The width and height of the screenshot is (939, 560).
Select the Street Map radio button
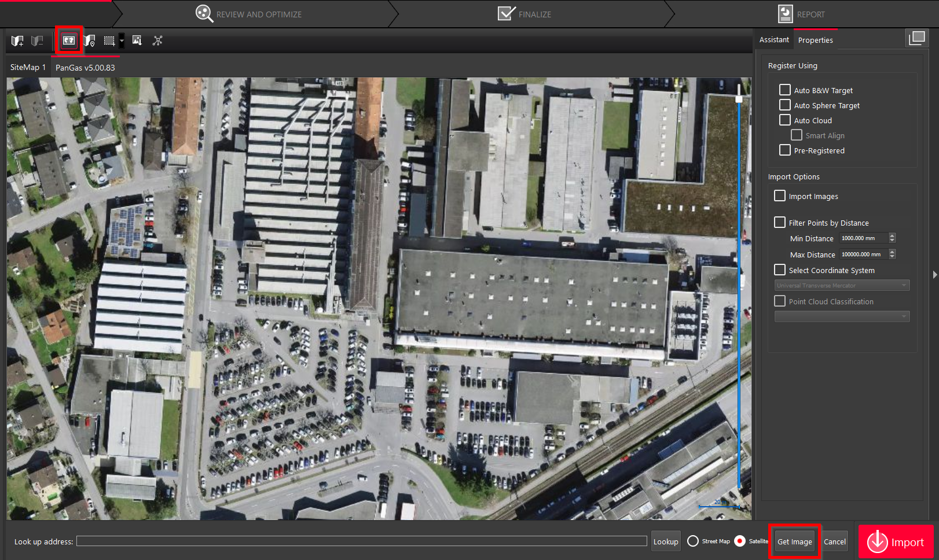[x=693, y=541]
